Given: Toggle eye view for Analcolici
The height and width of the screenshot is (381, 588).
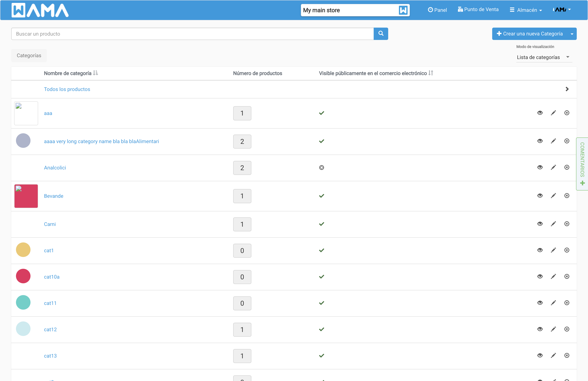Looking at the screenshot, I should (540, 168).
